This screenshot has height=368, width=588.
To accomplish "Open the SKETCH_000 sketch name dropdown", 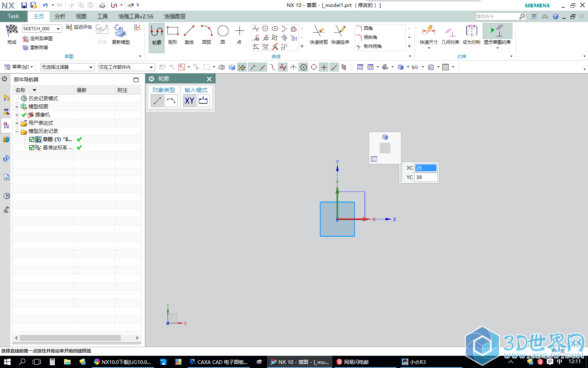I will pos(58,29).
